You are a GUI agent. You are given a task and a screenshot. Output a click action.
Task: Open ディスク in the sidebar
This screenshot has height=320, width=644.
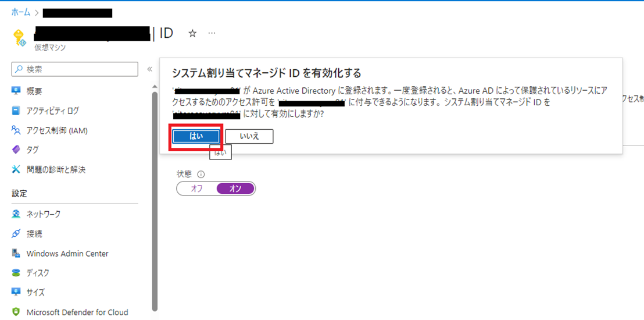tap(38, 273)
